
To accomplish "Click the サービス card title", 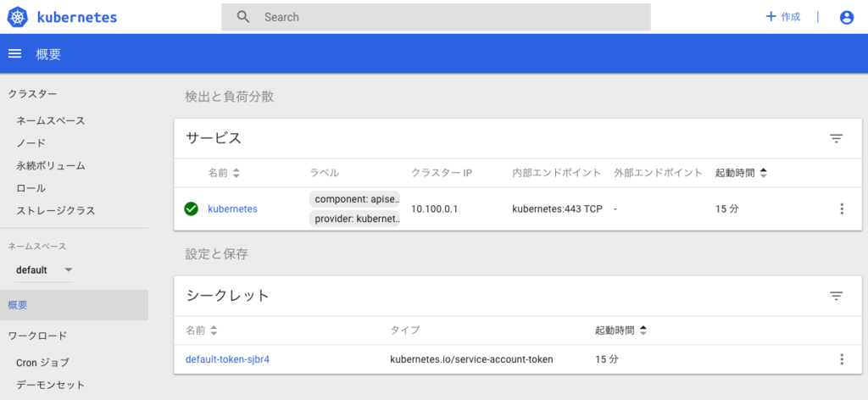I will (x=214, y=138).
